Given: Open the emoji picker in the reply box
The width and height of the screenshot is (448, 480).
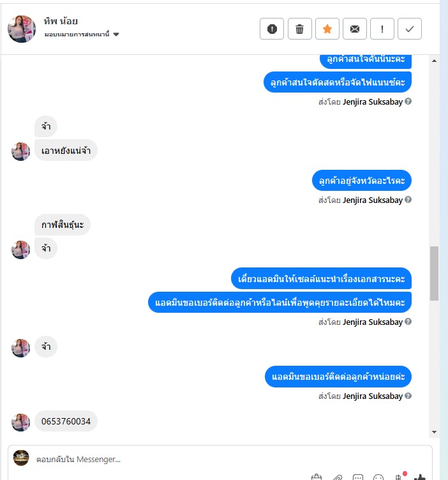Looking at the screenshot, I should pos(378,477).
